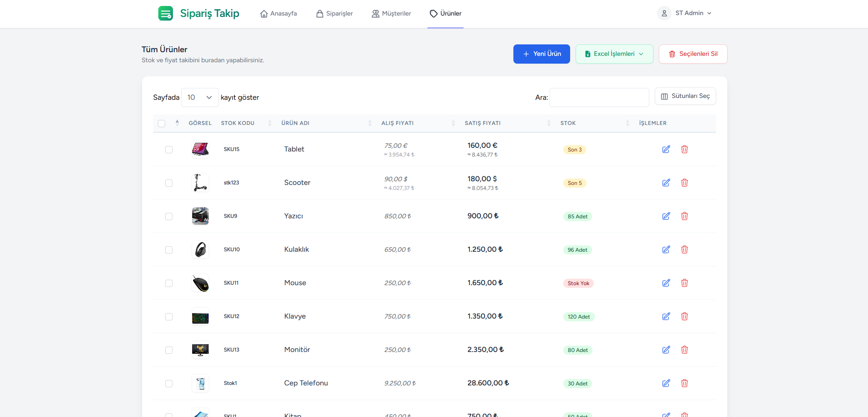The height and width of the screenshot is (417, 868).
Task: Select the Monitör row checkbox
Action: pyautogui.click(x=169, y=350)
